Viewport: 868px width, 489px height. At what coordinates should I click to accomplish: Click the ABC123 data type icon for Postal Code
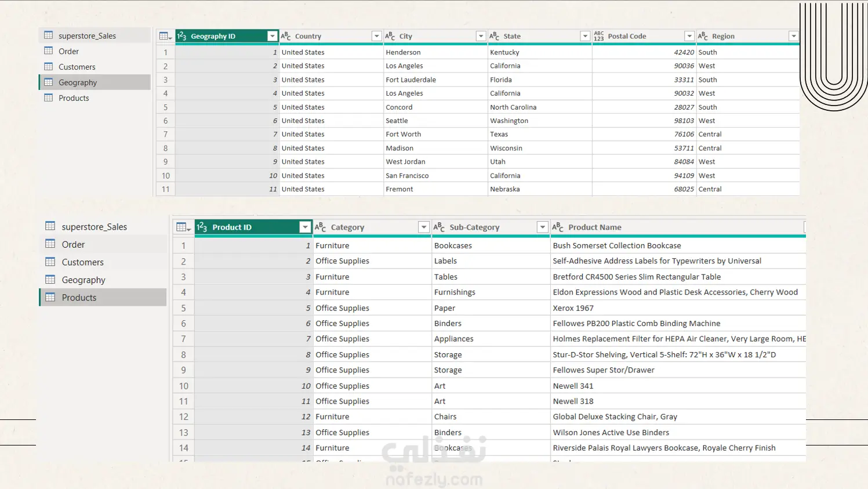[x=599, y=36]
